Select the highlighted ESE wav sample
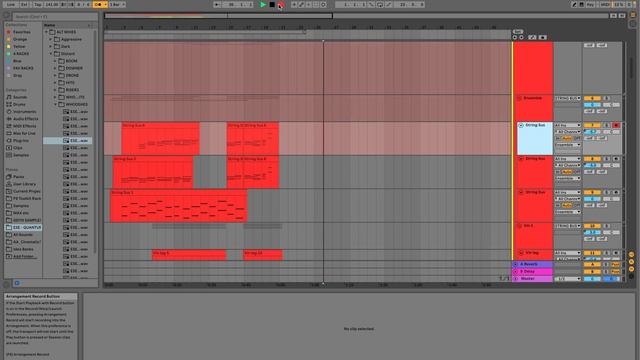 click(68, 140)
